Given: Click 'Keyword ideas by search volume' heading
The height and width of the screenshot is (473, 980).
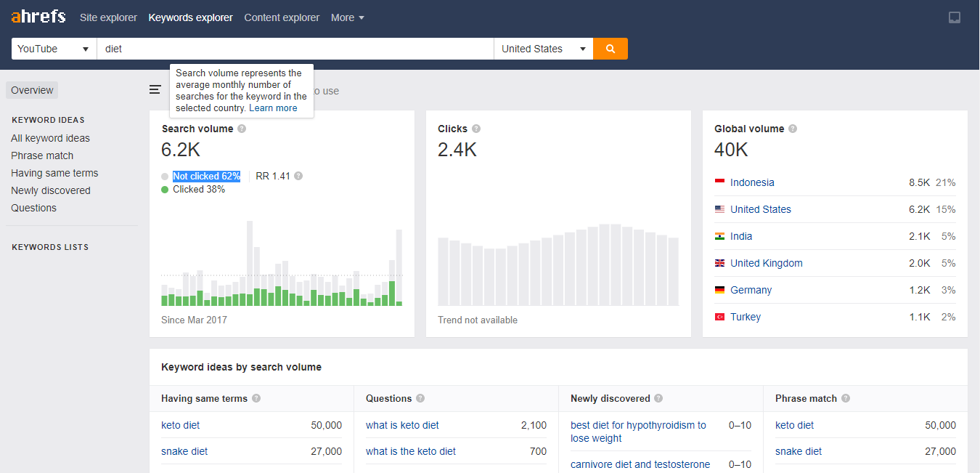Looking at the screenshot, I should coord(241,367).
